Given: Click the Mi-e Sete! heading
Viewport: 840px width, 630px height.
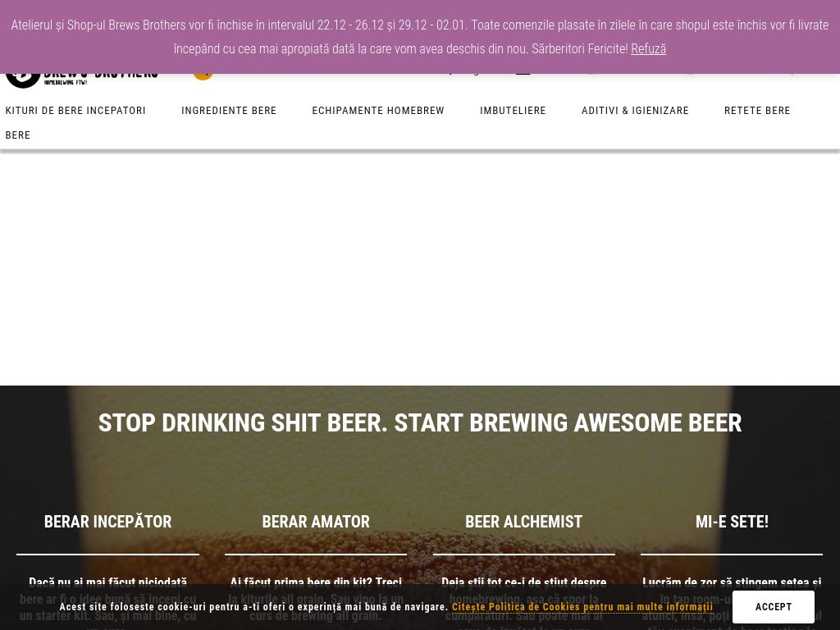Looking at the screenshot, I should click(x=732, y=522).
